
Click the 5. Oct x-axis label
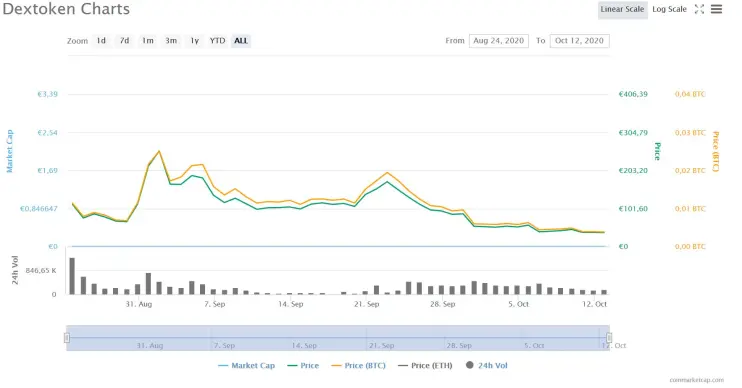tap(519, 304)
